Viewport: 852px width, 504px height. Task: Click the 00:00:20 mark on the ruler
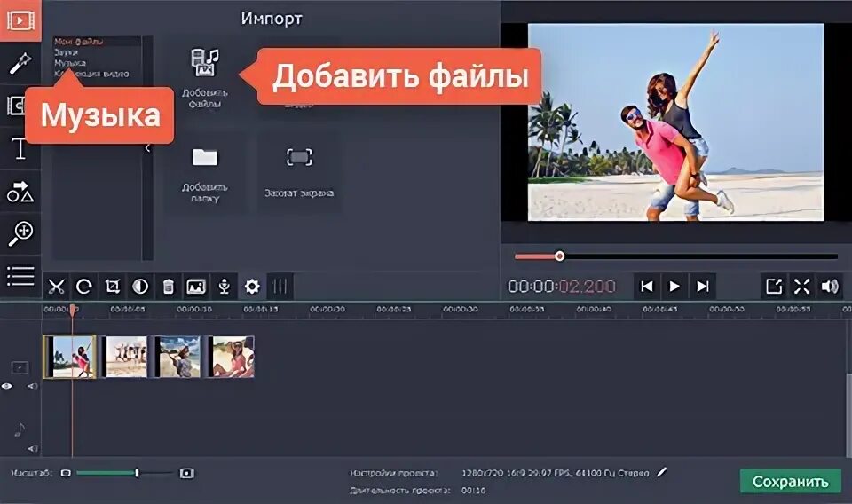327,309
